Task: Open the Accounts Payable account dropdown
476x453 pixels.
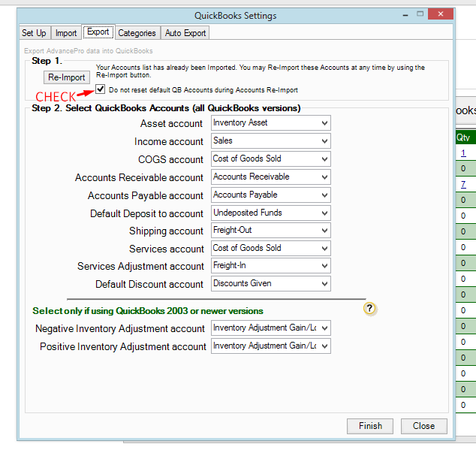Action: coord(270,195)
